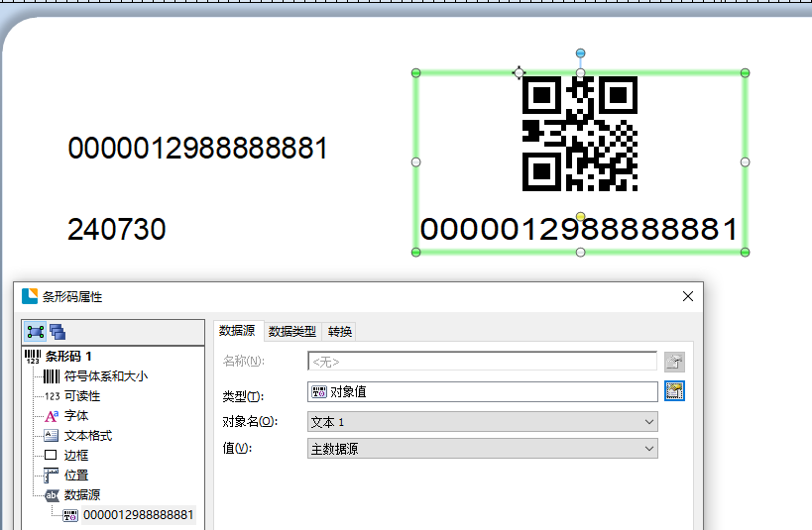Select 数据源 tree node
Screen dimensions: 812x530
point(82,494)
